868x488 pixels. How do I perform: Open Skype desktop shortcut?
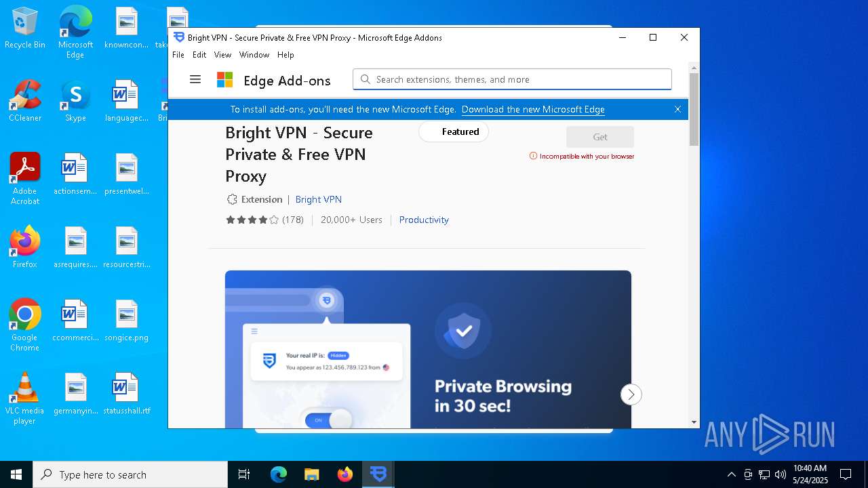coord(75,102)
